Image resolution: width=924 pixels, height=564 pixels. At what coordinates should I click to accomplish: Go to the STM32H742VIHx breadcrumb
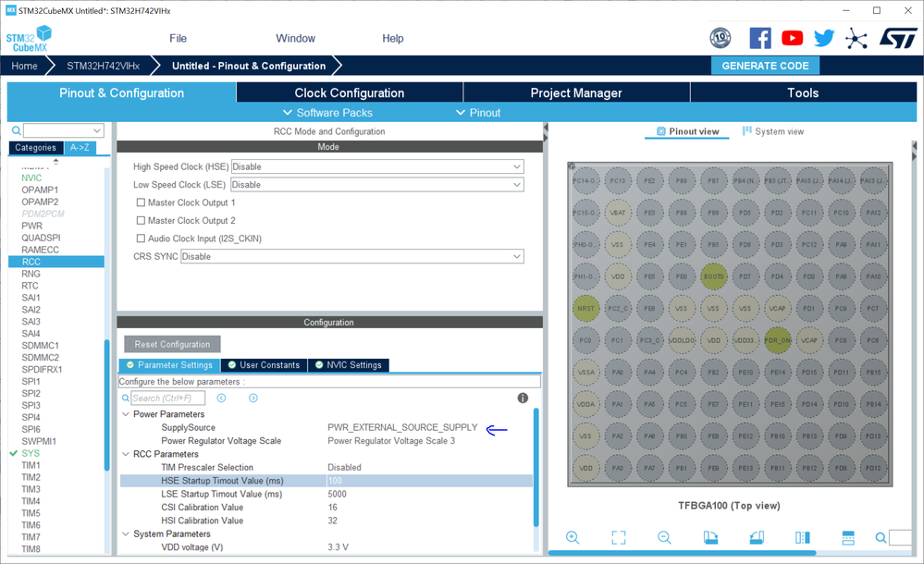tap(103, 66)
